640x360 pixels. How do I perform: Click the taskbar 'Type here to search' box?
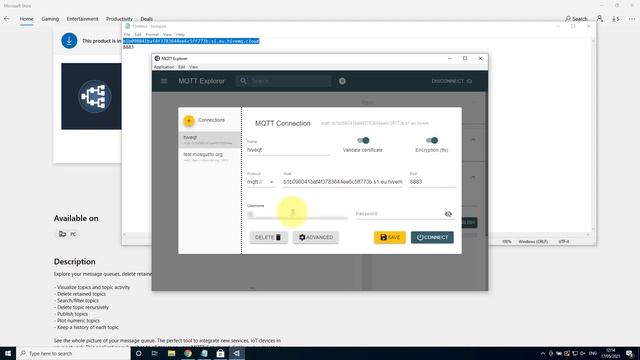(73, 353)
